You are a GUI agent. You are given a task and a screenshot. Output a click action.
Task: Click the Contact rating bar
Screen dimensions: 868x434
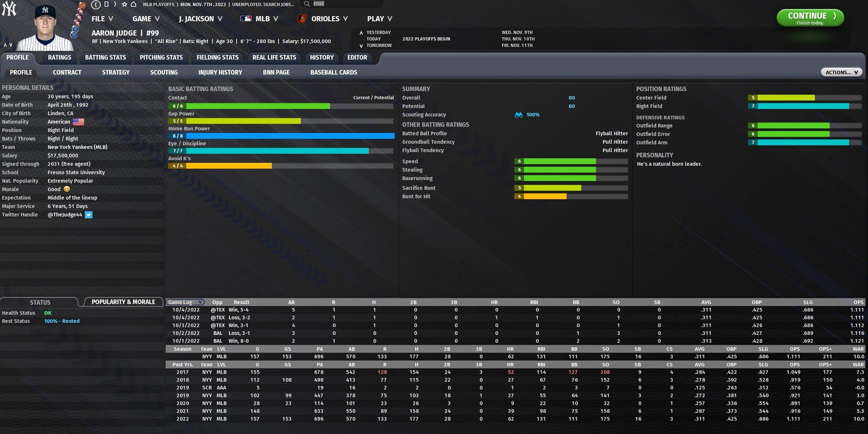(281, 106)
